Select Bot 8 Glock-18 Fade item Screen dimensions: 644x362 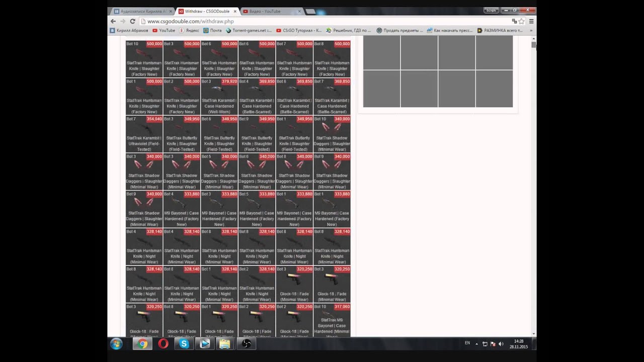pyautogui.click(x=182, y=320)
